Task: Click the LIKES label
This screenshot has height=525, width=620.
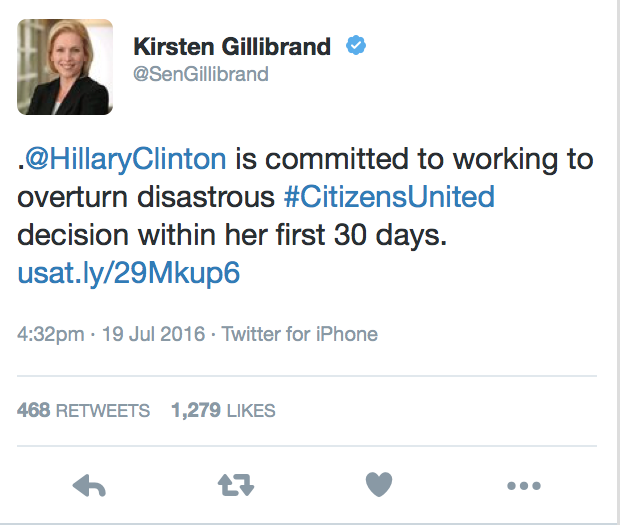Action: 249,410
